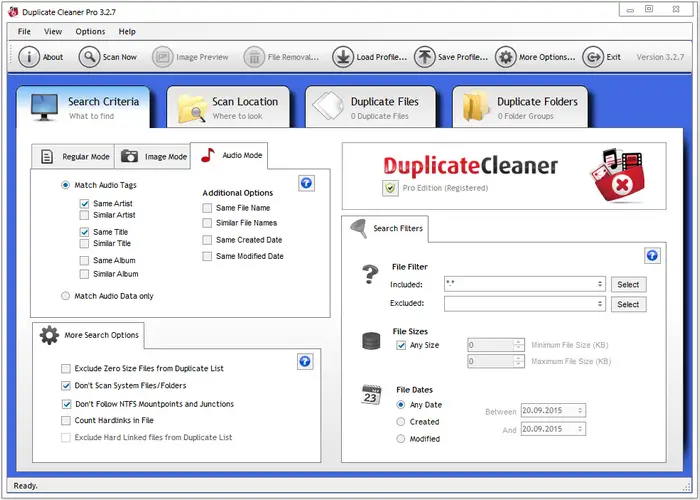Click the green shield registered icon
Viewport: 700px width, 500px height.
390,188
